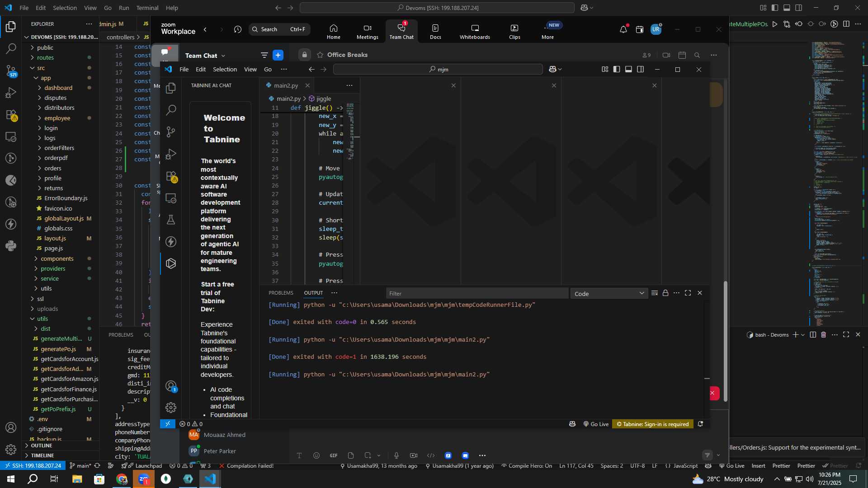Image resolution: width=868 pixels, height=488 pixels.
Task: Open Manage gear in inner VS Code window
Action: [171, 408]
